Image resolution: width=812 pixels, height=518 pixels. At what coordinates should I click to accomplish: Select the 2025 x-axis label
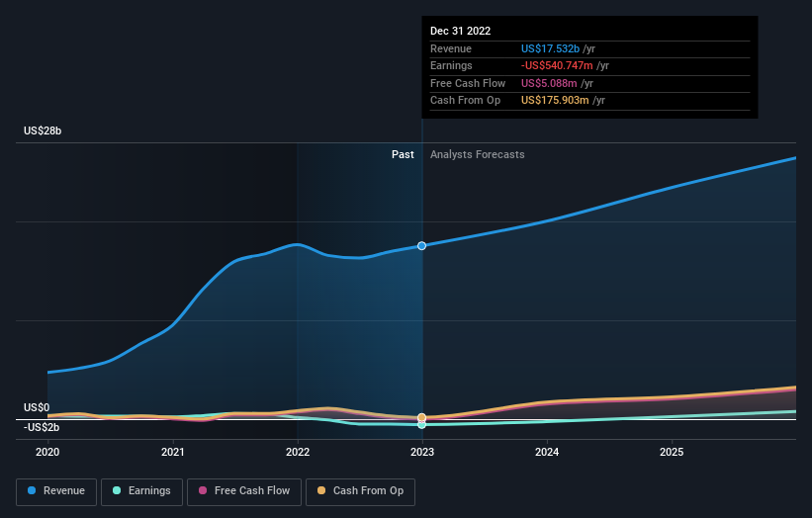672,453
